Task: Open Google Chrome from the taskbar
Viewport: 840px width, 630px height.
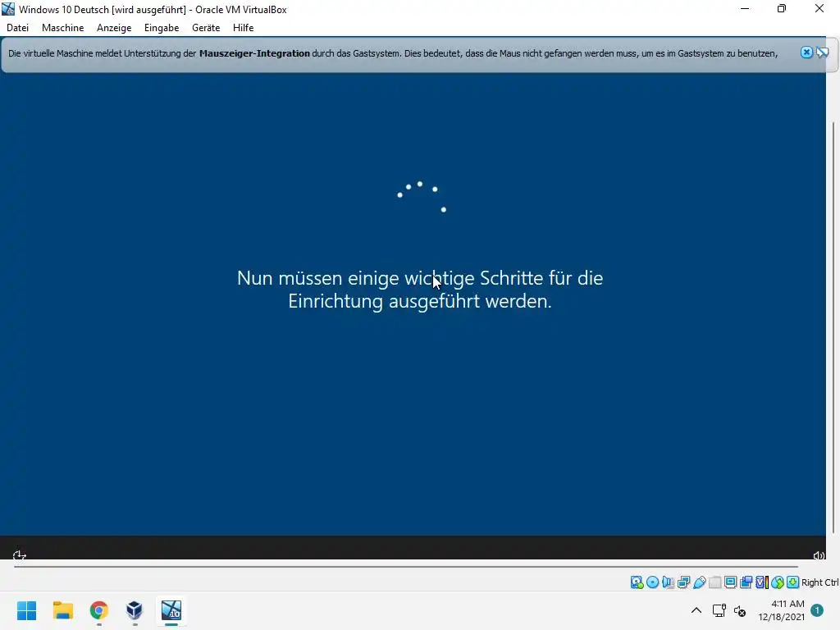Action: pos(99,610)
